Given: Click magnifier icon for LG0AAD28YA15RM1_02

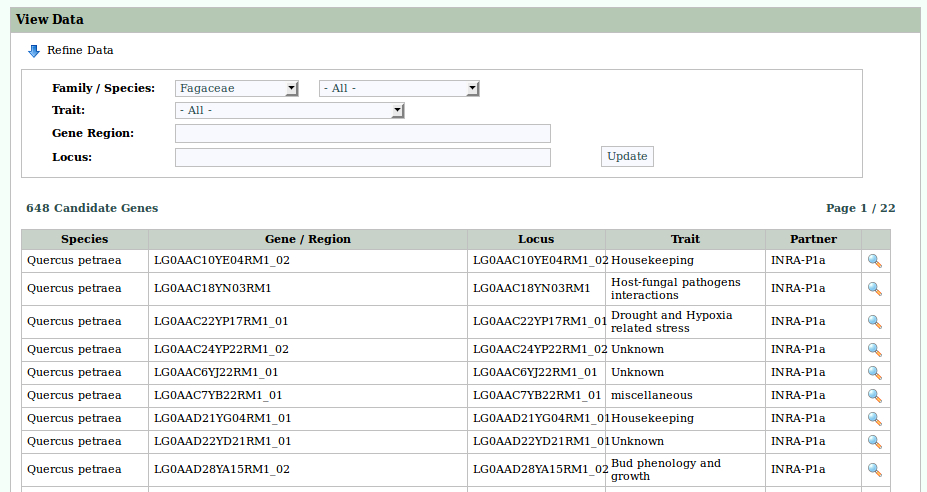Looking at the screenshot, I should click(x=874, y=470).
